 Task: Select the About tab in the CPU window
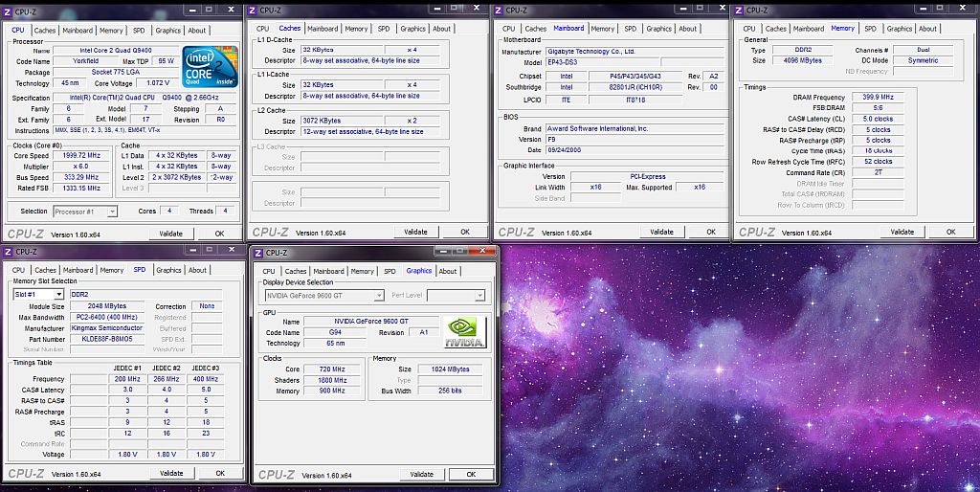pyautogui.click(x=197, y=30)
